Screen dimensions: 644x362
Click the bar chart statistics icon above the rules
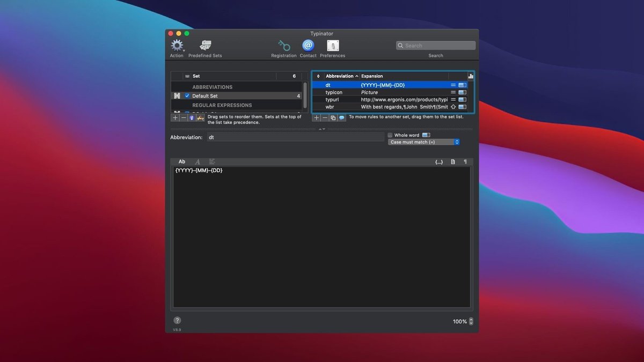pos(471,76)
